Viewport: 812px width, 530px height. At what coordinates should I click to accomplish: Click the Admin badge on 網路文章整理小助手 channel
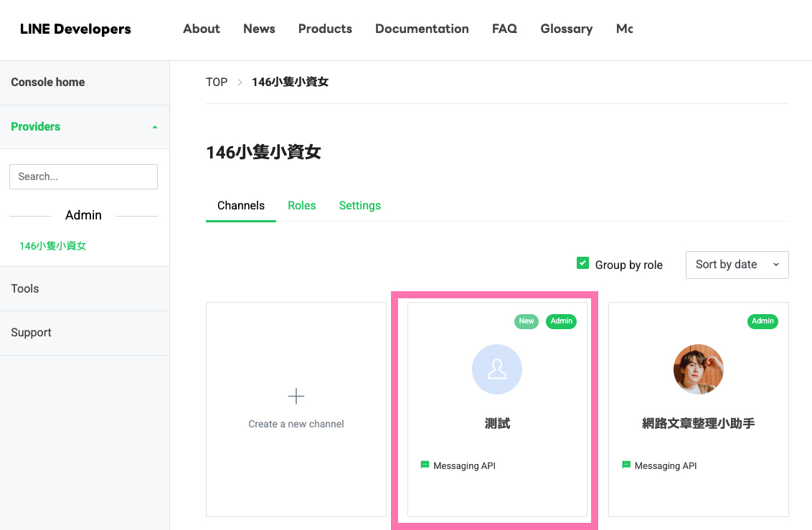[763, 321]
